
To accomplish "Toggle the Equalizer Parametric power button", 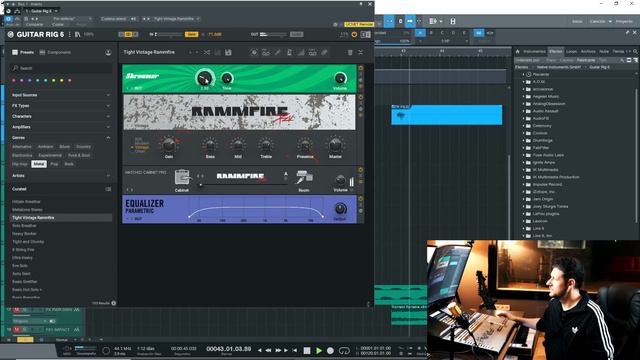I will (361, 199).
